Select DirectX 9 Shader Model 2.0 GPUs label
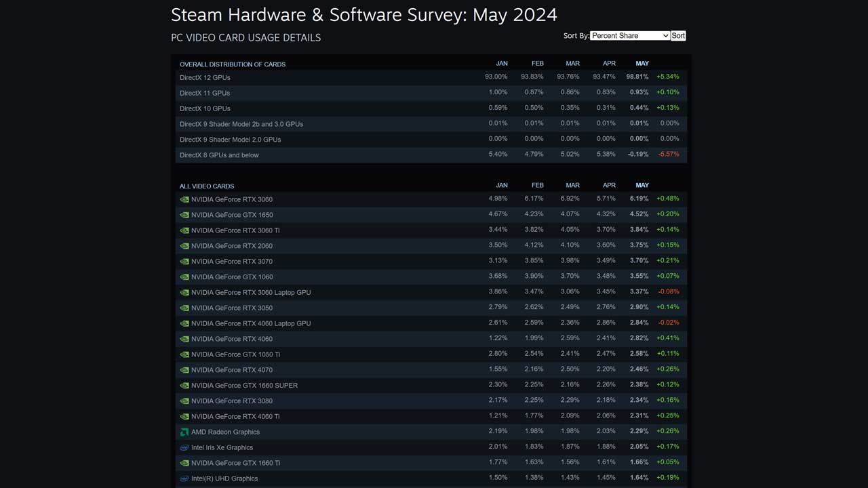The width and height of the screenshot is (868, 488). pyautogui.click(x=230, y=140)
